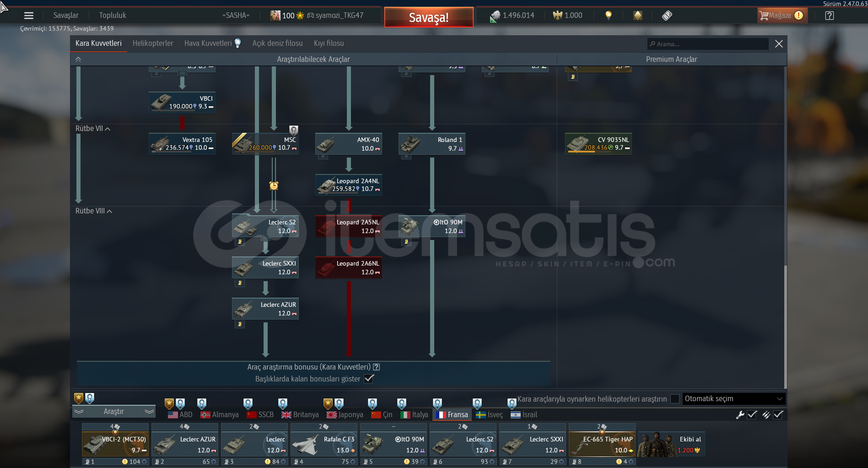The image size is (868, 468).
Task: Click the ticket items icon
Action: tap(667, 16)
